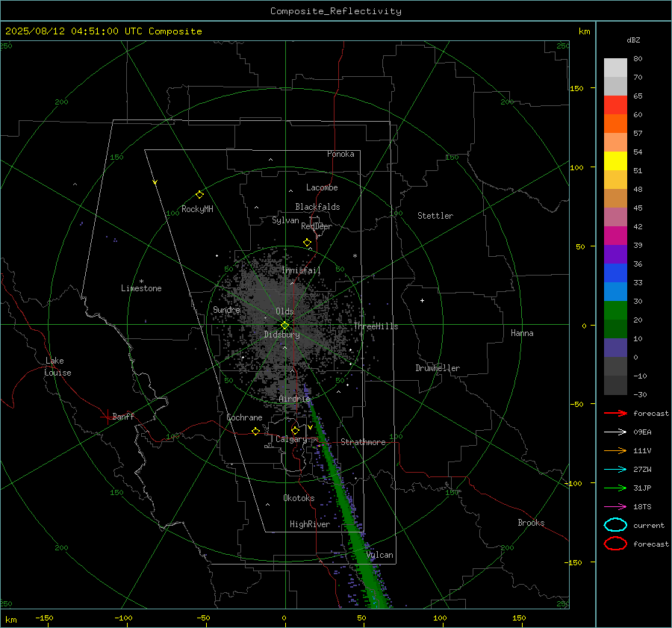Click the magenta 18TS arrow legend icon
Image resolution: width=672 pixels, height=628 pixels.
pyautogui.click(x=615, y=507)
